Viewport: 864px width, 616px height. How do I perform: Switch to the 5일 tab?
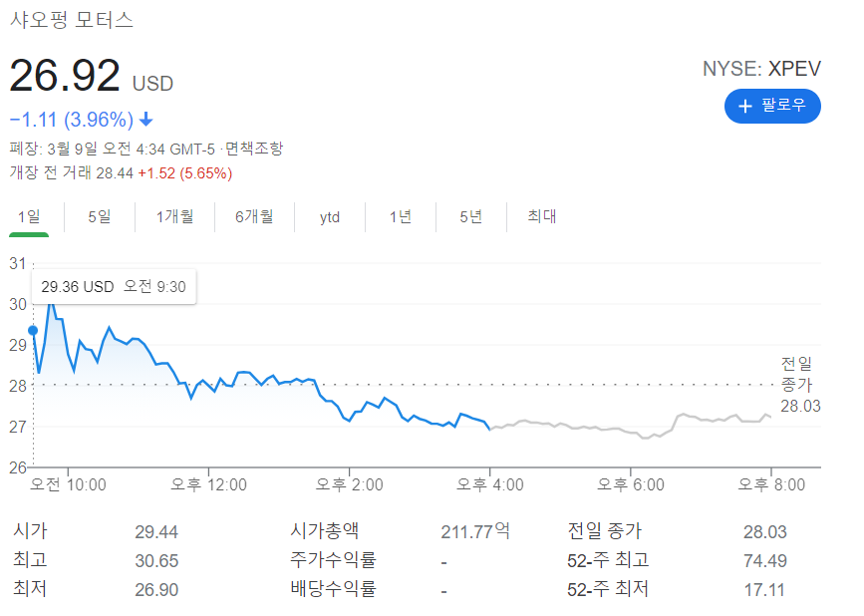100,216
